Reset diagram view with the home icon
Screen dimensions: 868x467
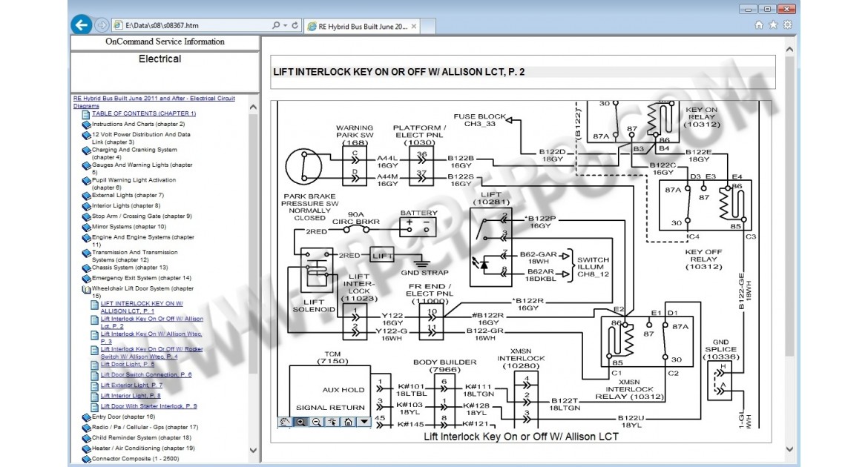(348, 422)
